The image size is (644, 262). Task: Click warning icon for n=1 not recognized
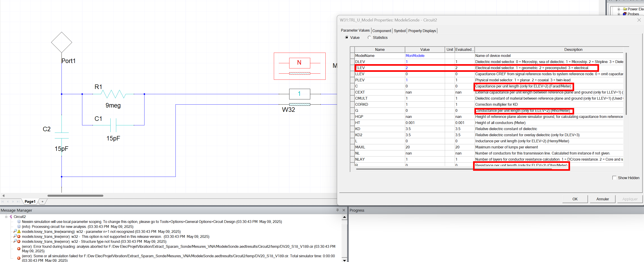click(x=19, y=232)
